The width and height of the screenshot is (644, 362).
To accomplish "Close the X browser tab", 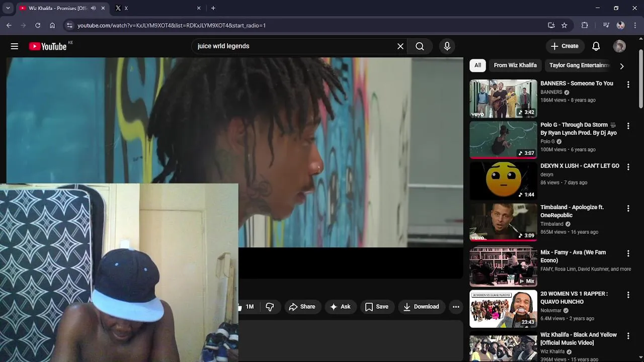I will tap(199, 8).
